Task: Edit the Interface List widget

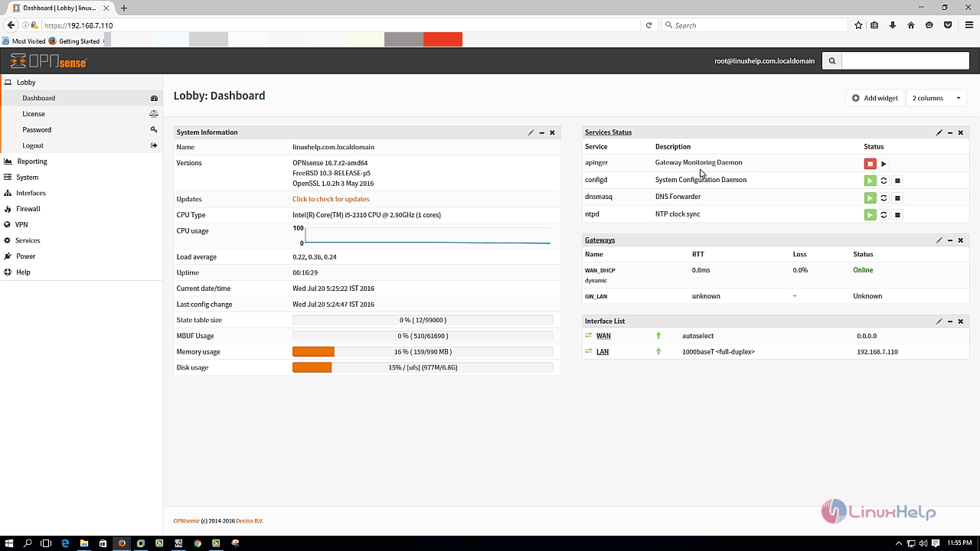Action: 939,321
